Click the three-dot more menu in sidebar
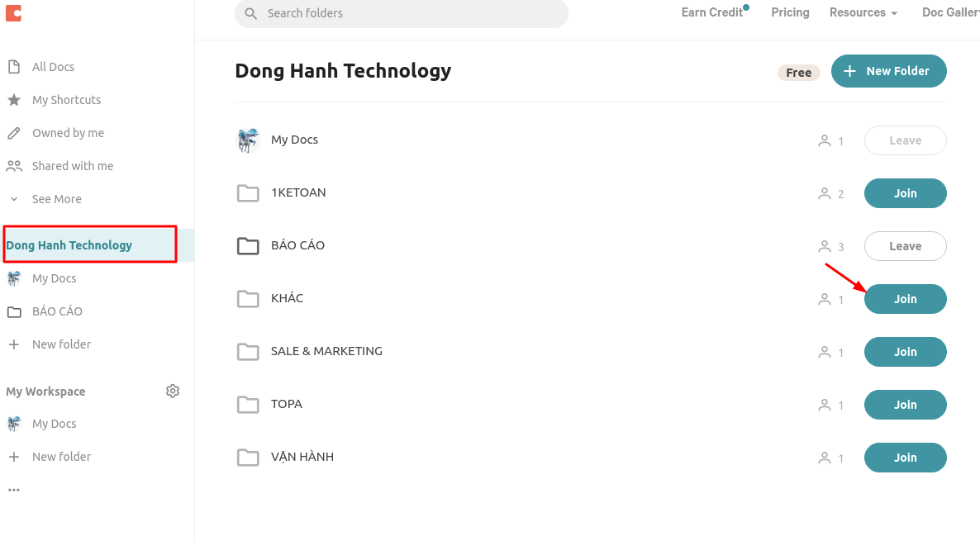This screenshot has height=541, width=980. (x=13, y=489)
